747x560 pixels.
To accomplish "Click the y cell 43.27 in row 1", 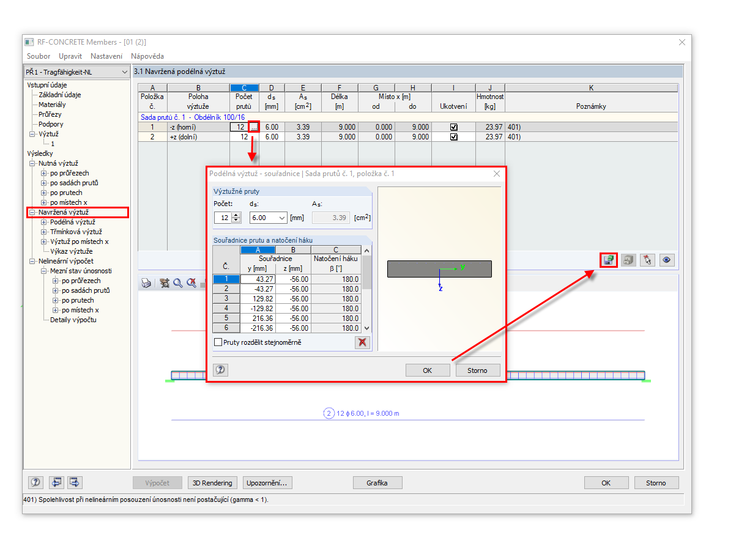I will coord(258,279).
